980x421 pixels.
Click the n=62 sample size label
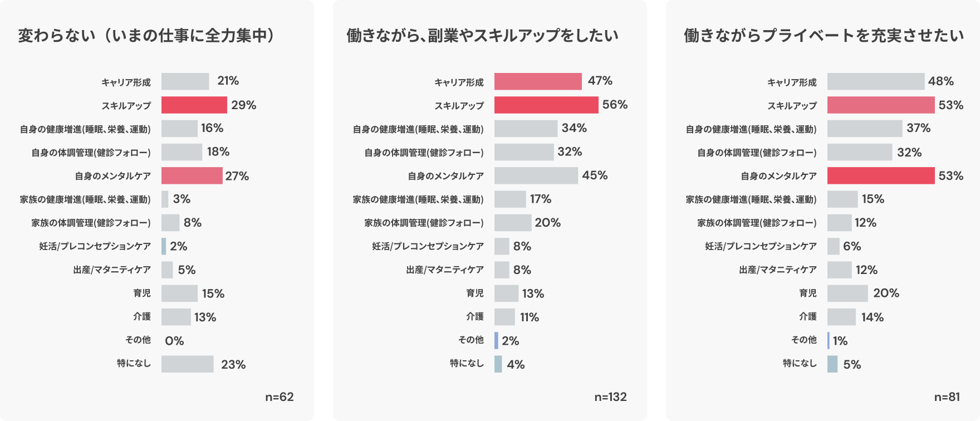click(279, 397)
